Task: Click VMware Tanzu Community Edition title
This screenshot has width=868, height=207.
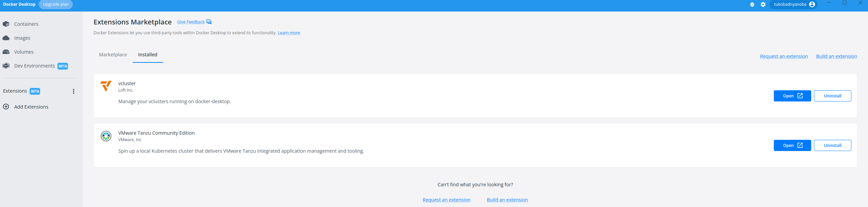Action: coord(156,133)
